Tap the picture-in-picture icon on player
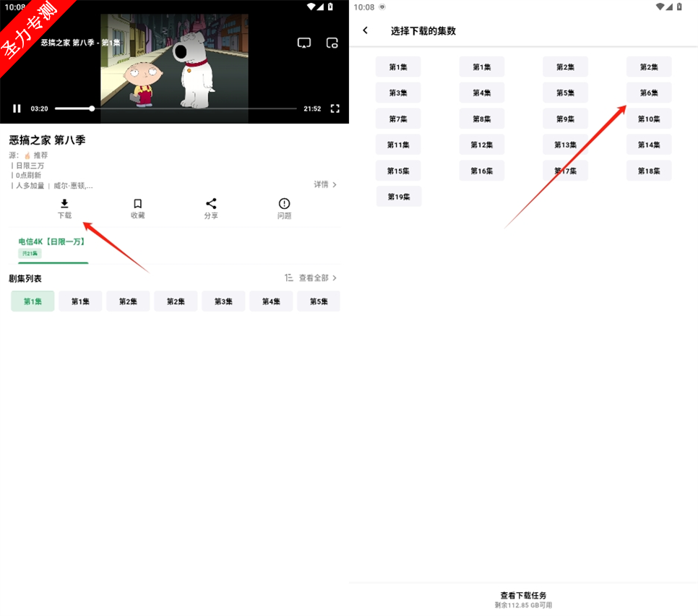The height and width of the screenshot is (616, 698). [x=332, y=43]
